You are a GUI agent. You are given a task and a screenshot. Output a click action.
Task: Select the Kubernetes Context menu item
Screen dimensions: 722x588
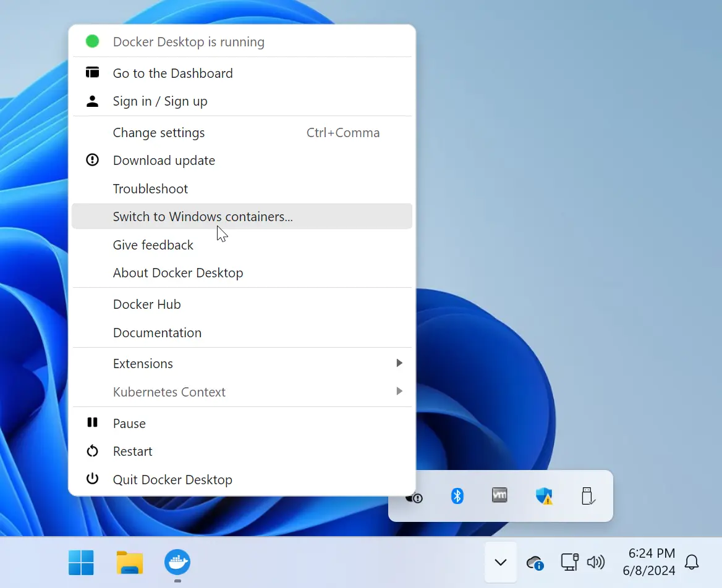pos(242,392)
